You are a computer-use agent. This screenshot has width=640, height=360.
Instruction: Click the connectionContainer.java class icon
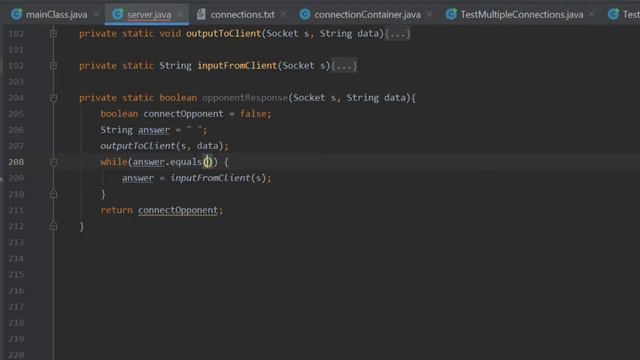304,14
